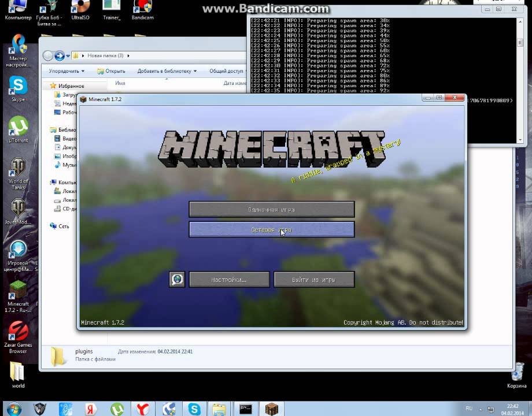Click Выйти из игры quit button
This screenshot has height=416, width=532.
[314, 280]
